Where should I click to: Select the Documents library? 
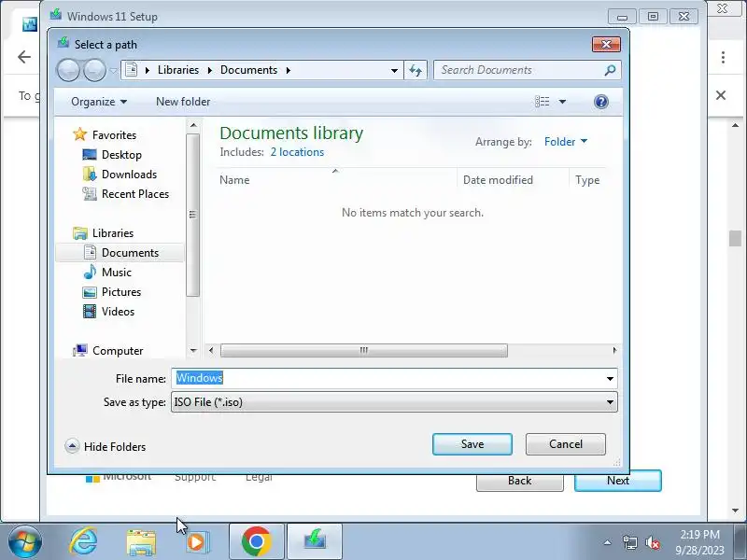(x=120, y=252)
